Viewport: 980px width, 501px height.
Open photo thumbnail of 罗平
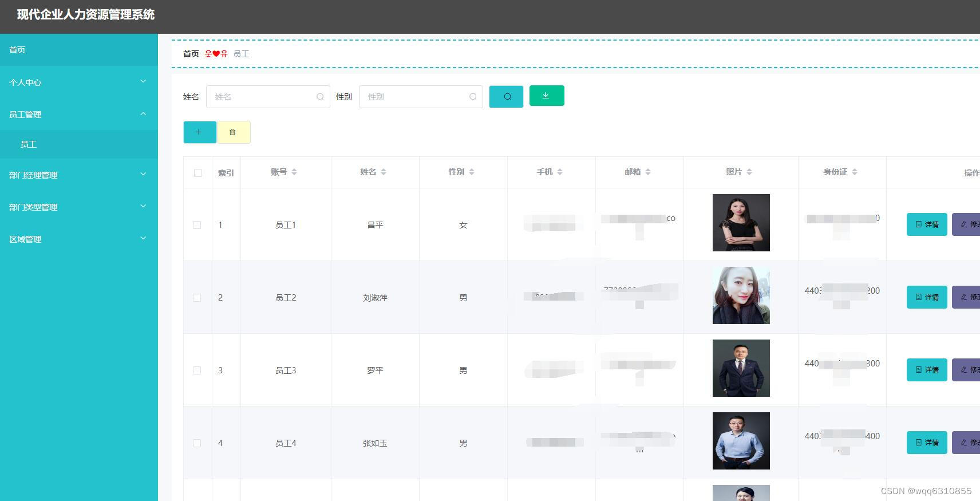click(741, 368)
